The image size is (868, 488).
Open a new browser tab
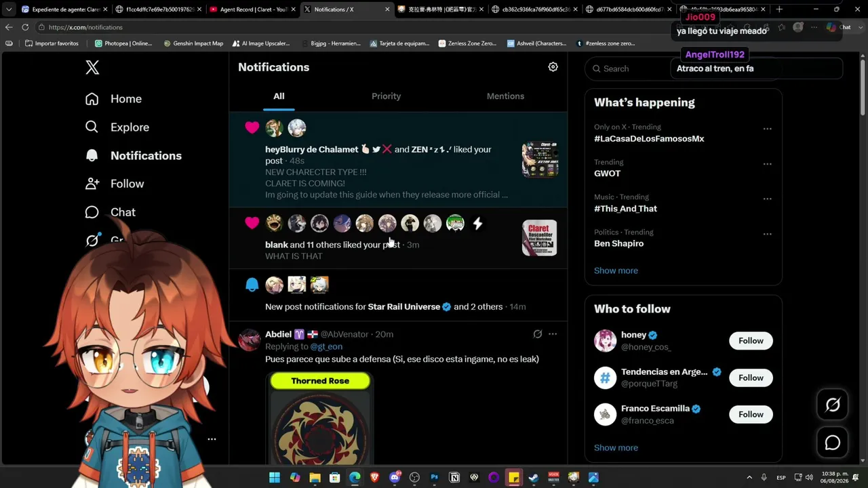click(779, 9)
